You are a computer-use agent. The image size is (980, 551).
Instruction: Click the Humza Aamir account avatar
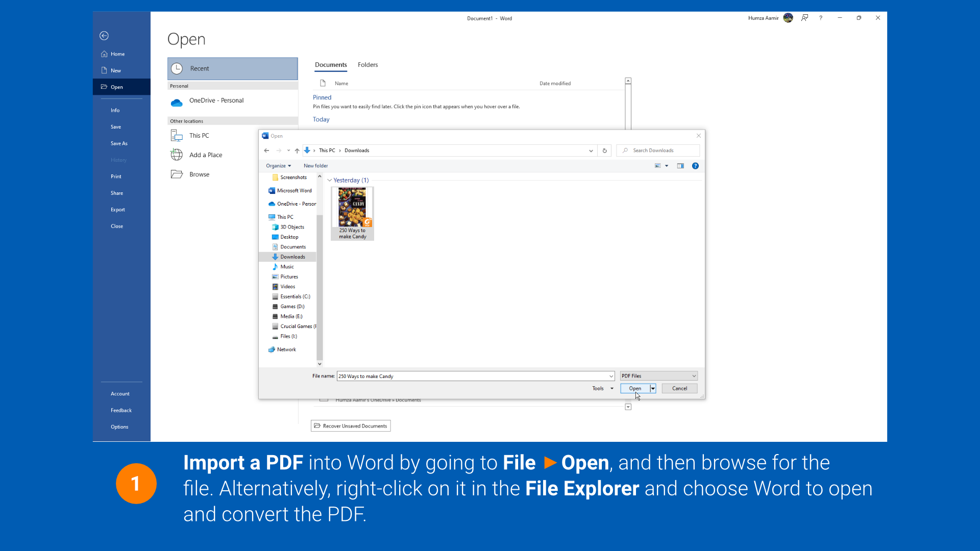788,18
